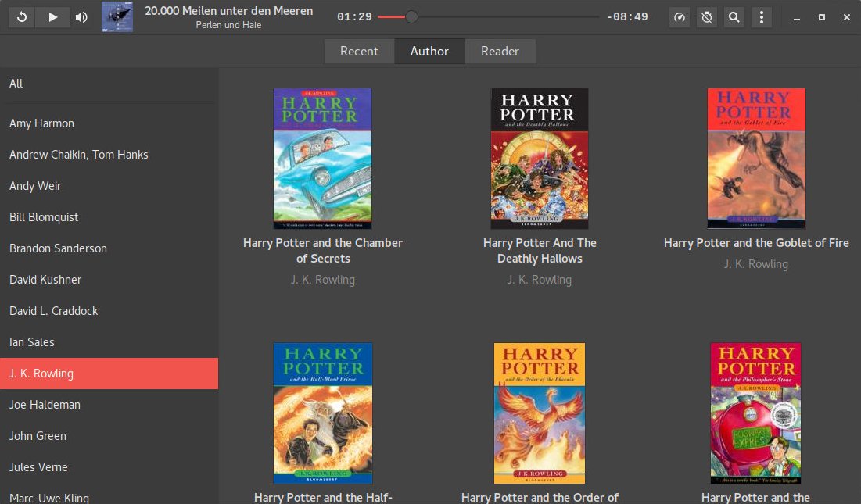This screenshot has width=861, height=504.
Task: Select the Author tab
Action: pos(429,51)
